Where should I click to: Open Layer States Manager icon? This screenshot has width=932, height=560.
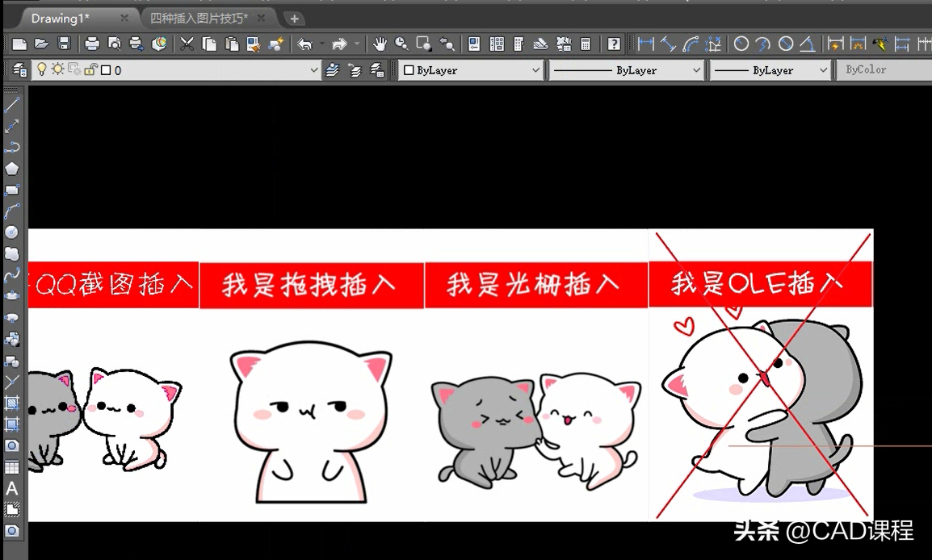coord(377,70)
